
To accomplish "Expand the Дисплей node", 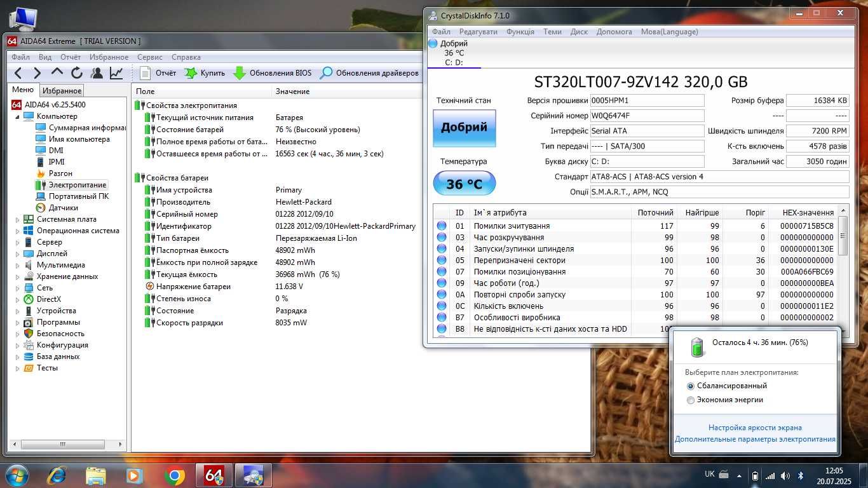I will (18, 254).
